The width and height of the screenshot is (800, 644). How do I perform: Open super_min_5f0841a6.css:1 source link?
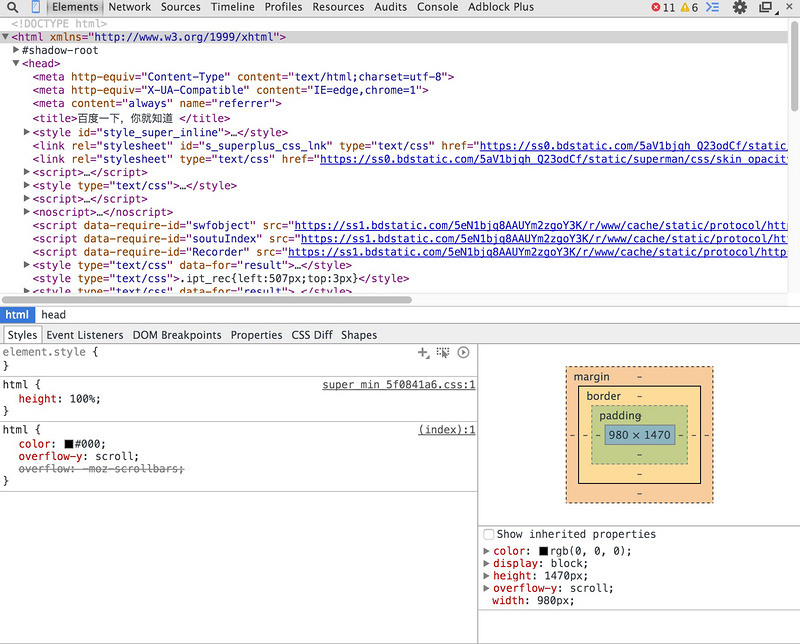[398, 385]
